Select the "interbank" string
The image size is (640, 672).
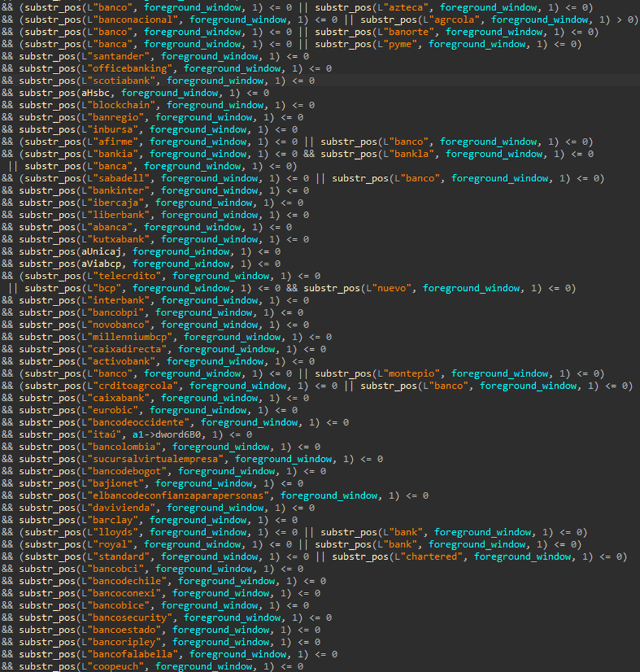[x=118, y=301]
